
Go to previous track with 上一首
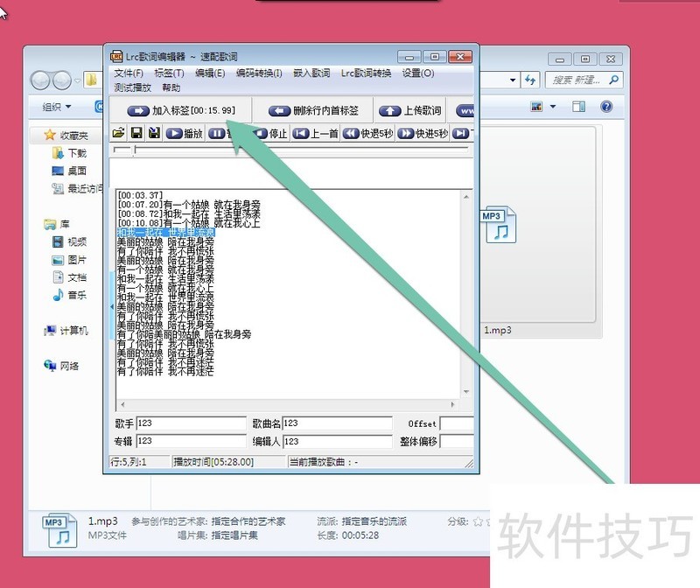coord(315,134)
